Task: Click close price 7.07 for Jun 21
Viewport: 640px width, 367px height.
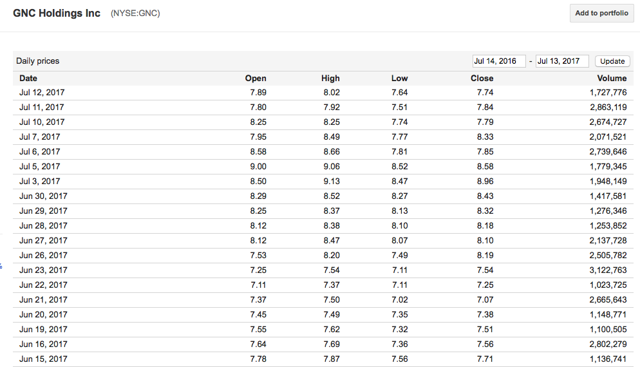Action: 485,300
